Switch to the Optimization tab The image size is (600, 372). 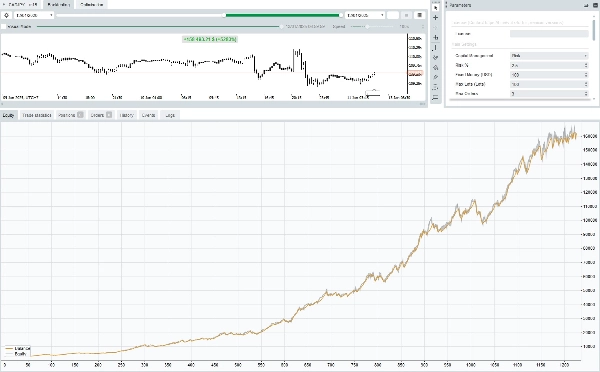tap(92, 5)
